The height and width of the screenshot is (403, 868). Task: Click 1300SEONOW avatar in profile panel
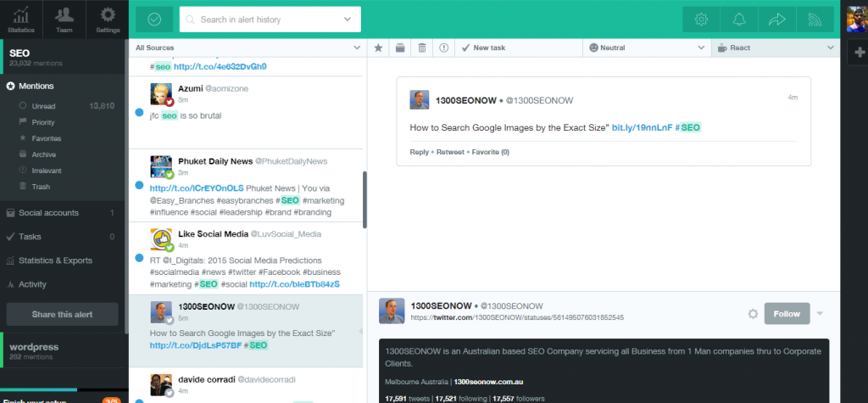point(392,311)
